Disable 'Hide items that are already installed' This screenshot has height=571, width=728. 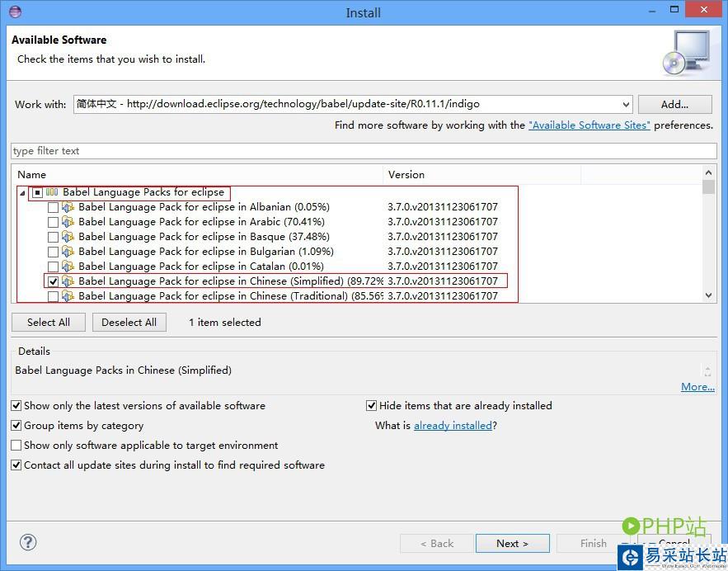tap(372, 406)
